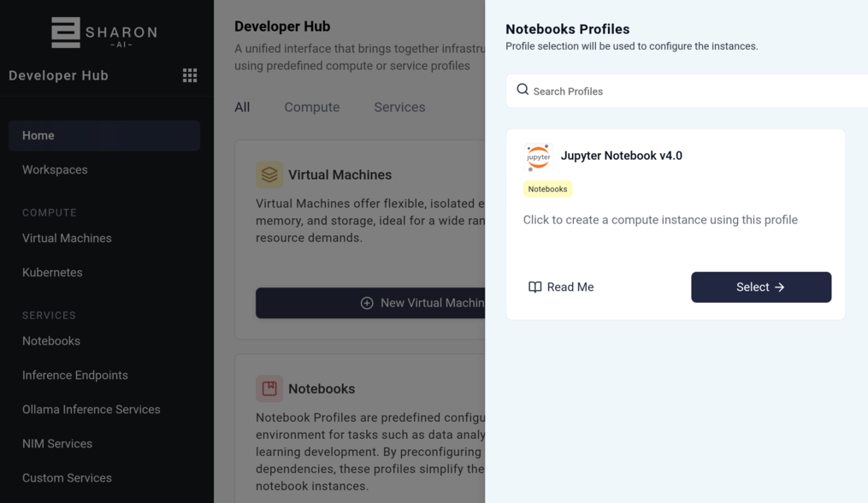Click 'Profile selection will be used' subtitle
The height and width of the screenshot is (503, 868).
pyautogui.click(x=632, y=46)
